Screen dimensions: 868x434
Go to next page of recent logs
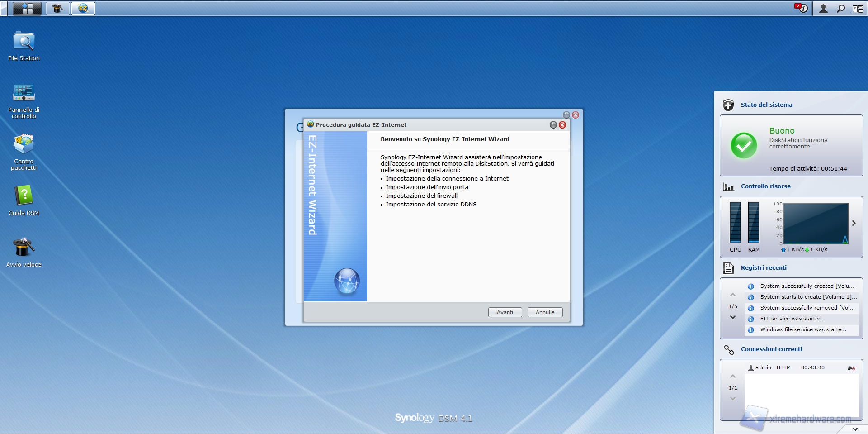pos(733,317)
